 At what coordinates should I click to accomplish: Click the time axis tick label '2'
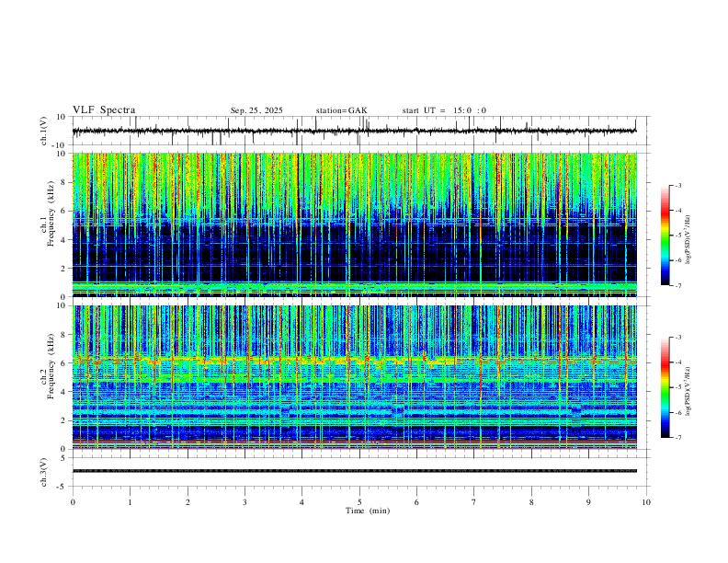click(x=188, y=502)
